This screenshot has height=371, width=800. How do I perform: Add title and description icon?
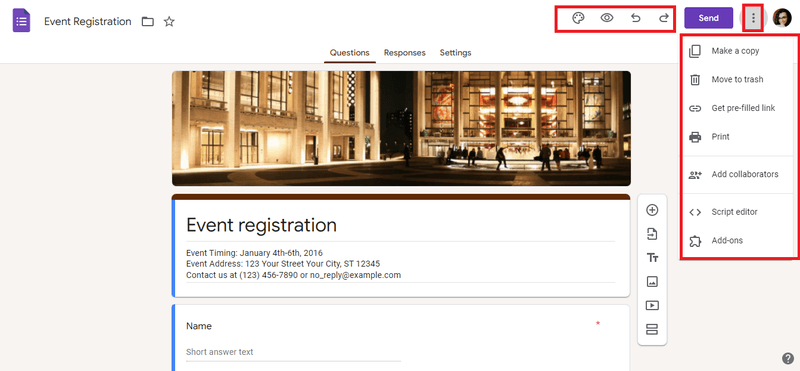point(652,258)
